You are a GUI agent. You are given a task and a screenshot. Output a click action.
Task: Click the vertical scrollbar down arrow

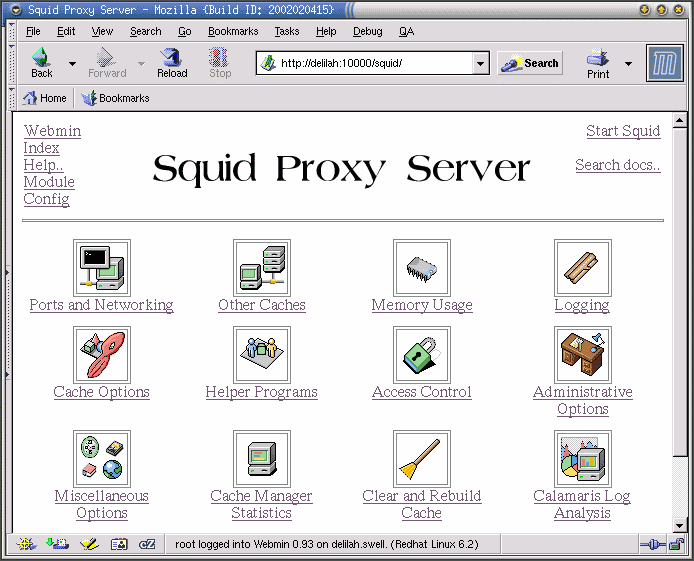coord(680,525)
